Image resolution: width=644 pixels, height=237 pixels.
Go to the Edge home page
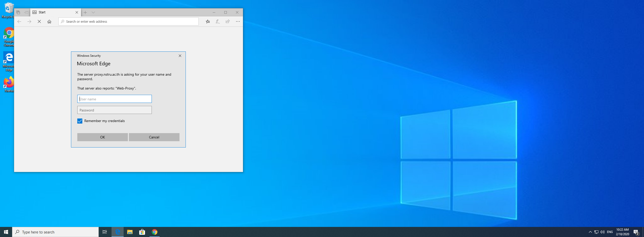click(x=49, y=21)
